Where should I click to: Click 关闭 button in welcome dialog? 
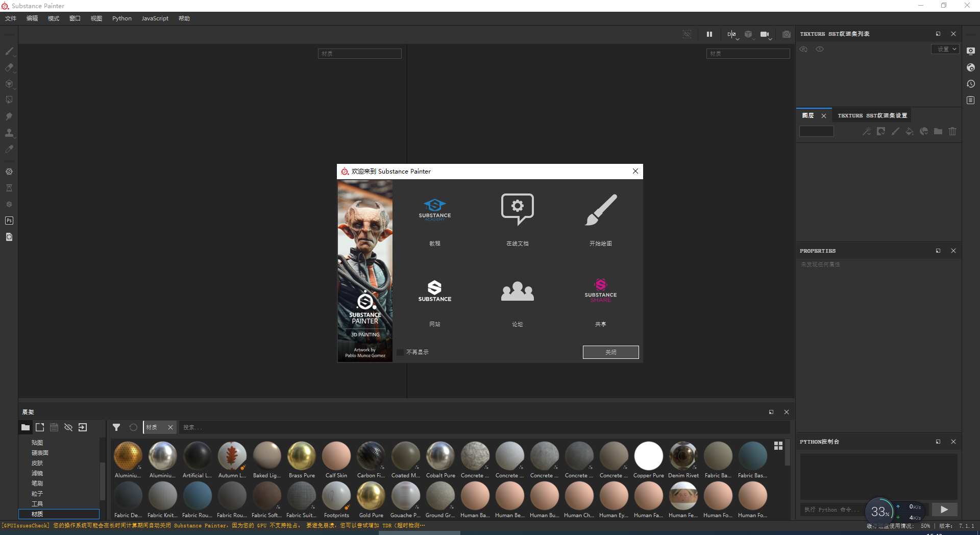[611, 352]
